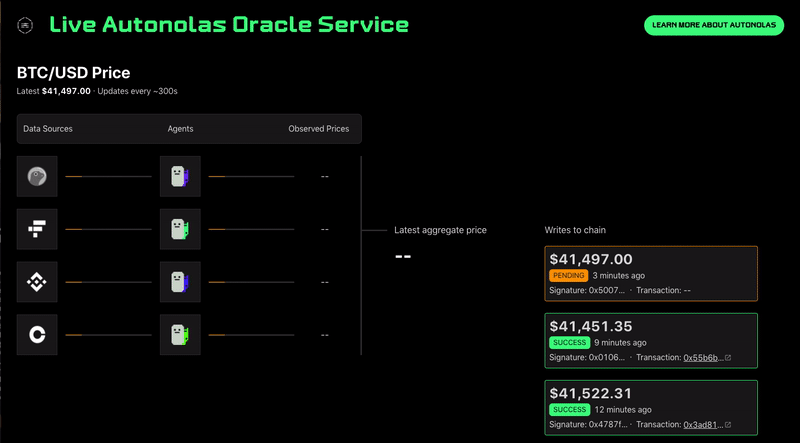
Task: Select the $41,451.35 write amount
Action: 591,326
